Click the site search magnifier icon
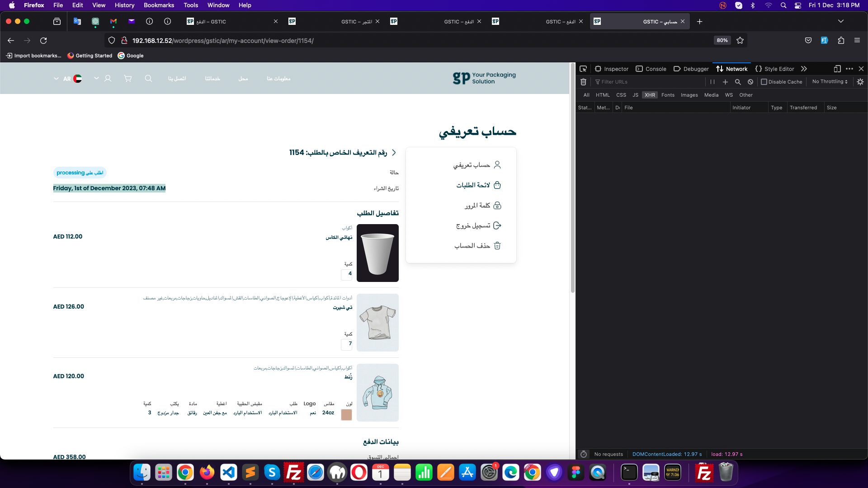 click(148, 78)
